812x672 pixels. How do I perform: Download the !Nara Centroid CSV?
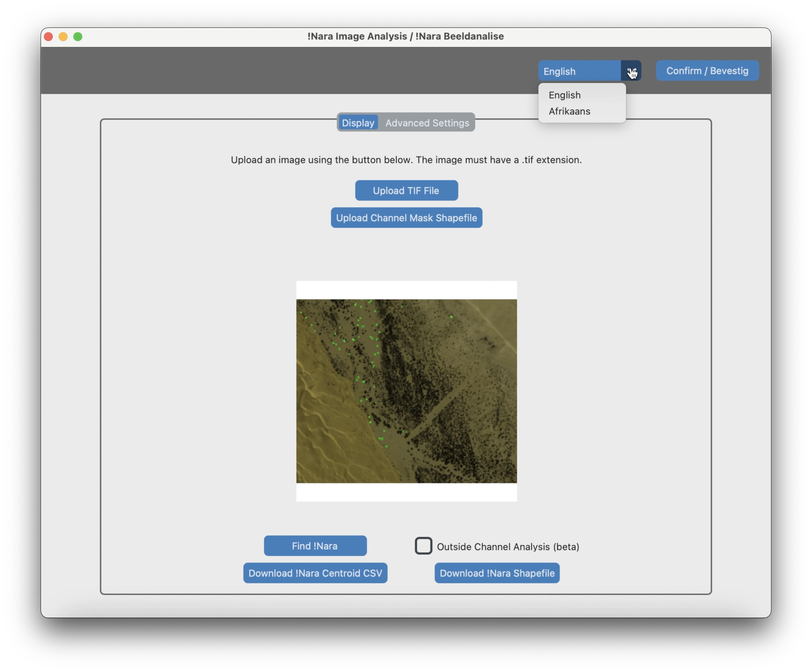coord(315,573)
